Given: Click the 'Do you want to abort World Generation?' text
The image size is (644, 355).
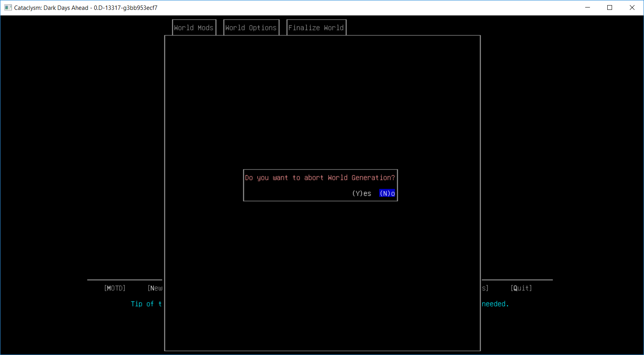Looking at the screenshot, I should point(320,177).
